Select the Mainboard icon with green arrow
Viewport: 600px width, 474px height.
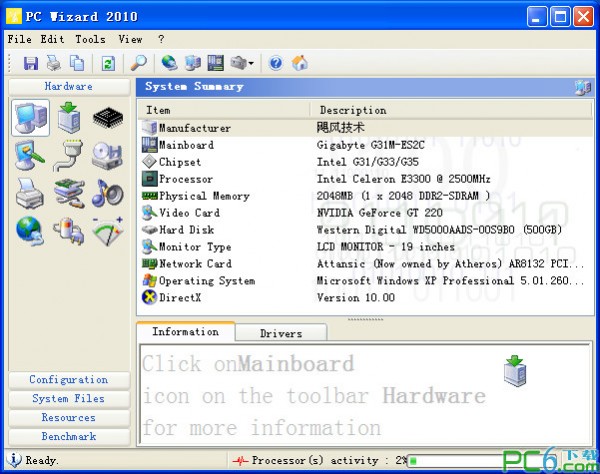coord(69,117)
